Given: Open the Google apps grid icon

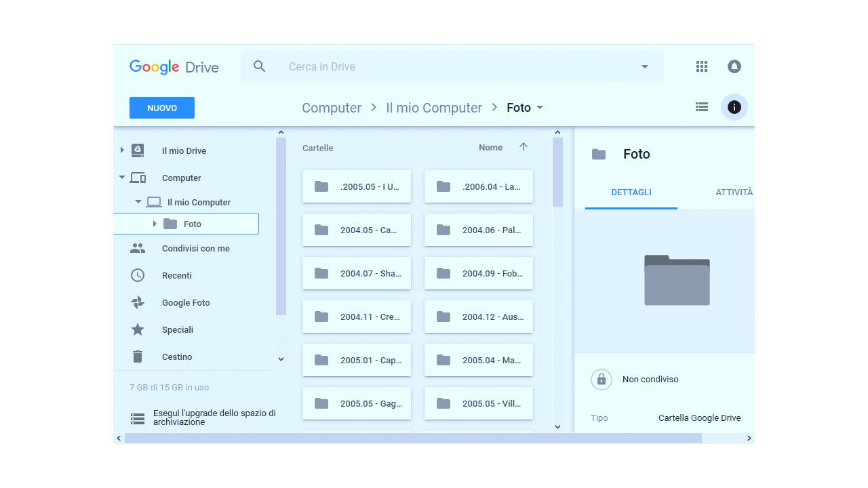Looking at the screenshot, I should [x=702, y=66].
